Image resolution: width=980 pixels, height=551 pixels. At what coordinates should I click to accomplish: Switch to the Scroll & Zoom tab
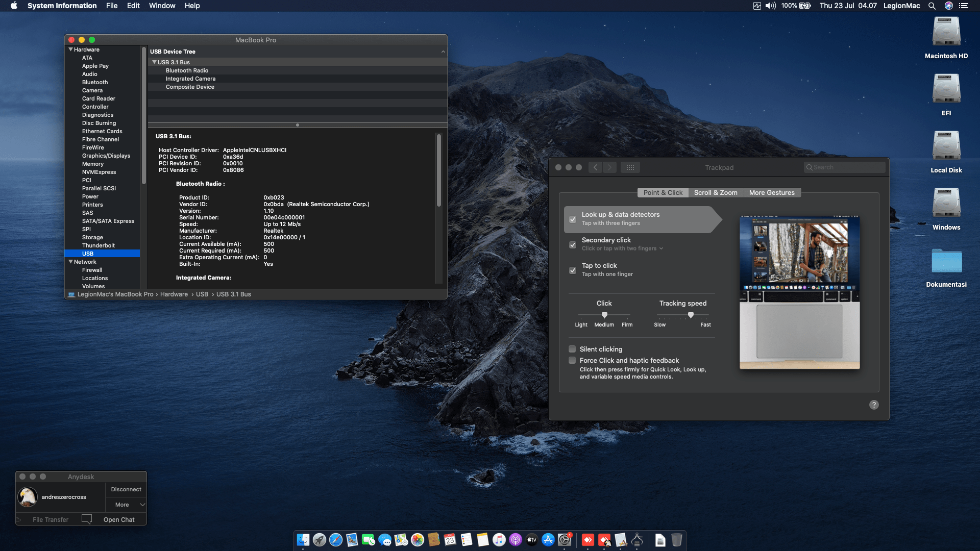click(716, 192)
